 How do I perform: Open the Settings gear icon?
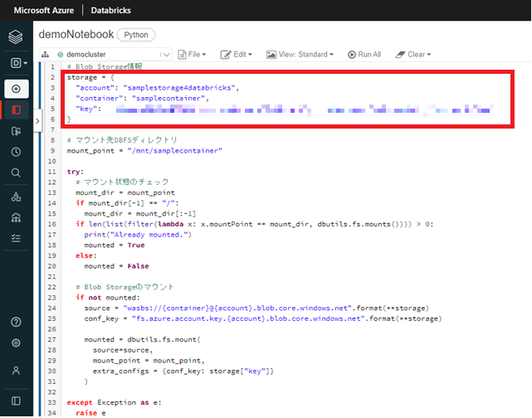(x=16, y=343)
